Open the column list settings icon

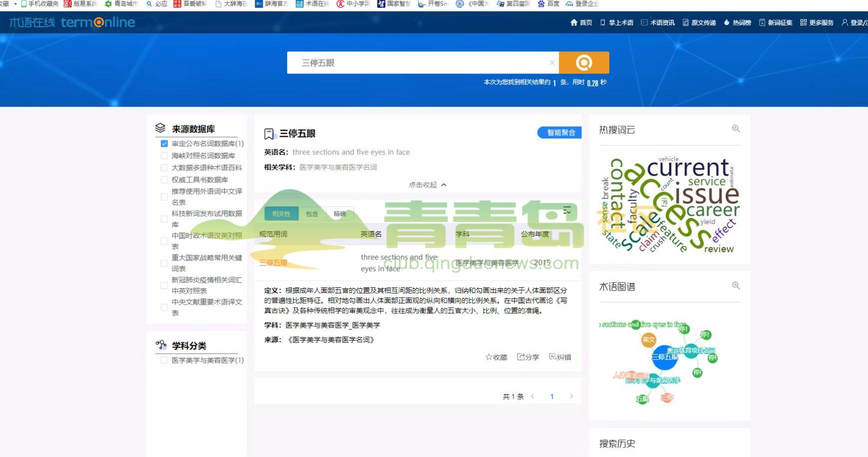[x=567, y=211]
